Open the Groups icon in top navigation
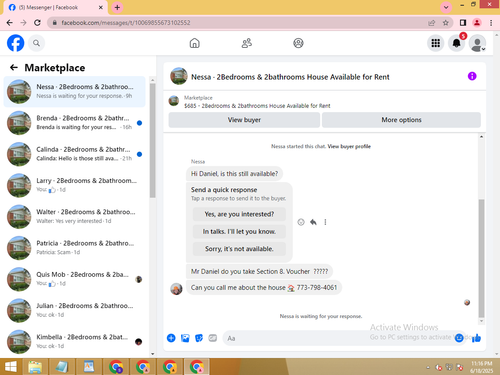 [298, 43]
